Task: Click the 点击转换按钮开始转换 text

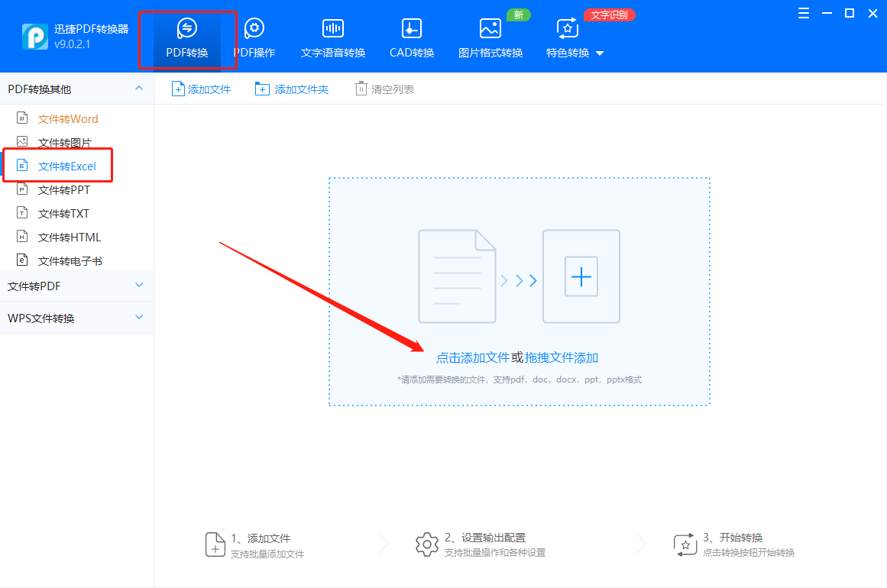Action: pos(749,552)
